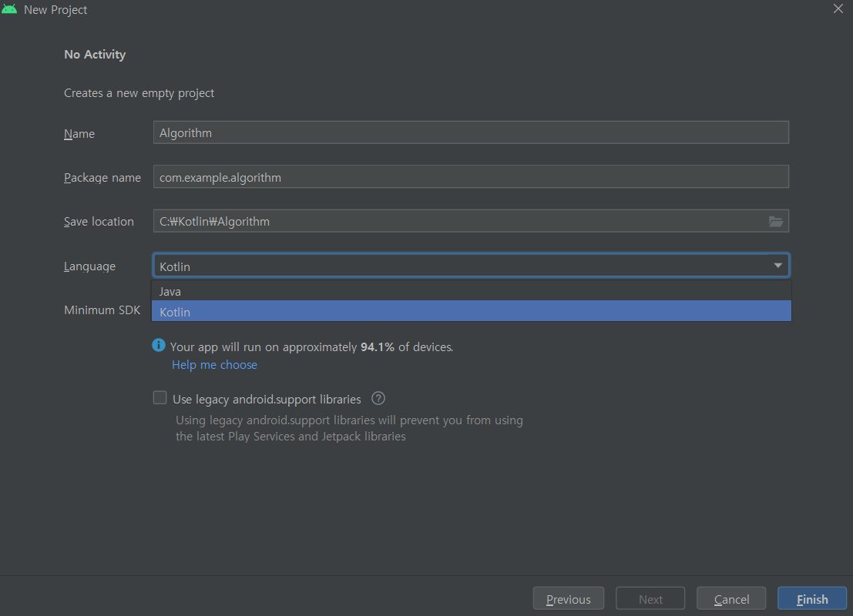Select Java from the language list
853x616 pixels.
471,291
